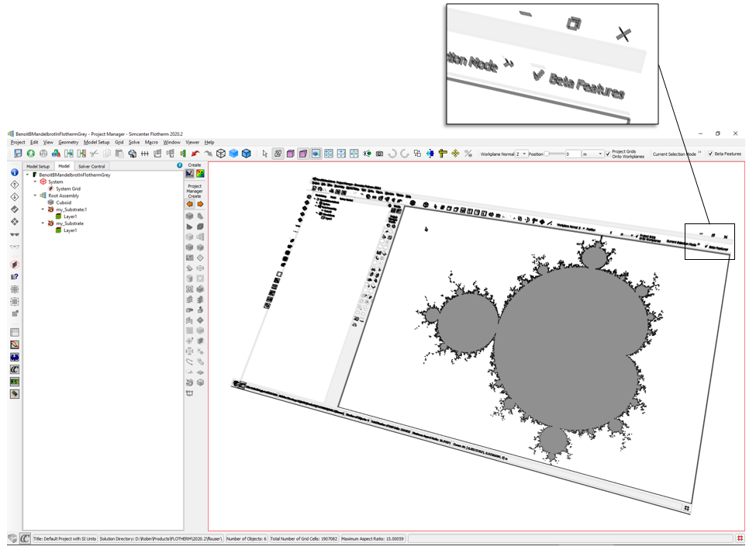Open the Workplane Normal Z dropdown

point(521,154)
